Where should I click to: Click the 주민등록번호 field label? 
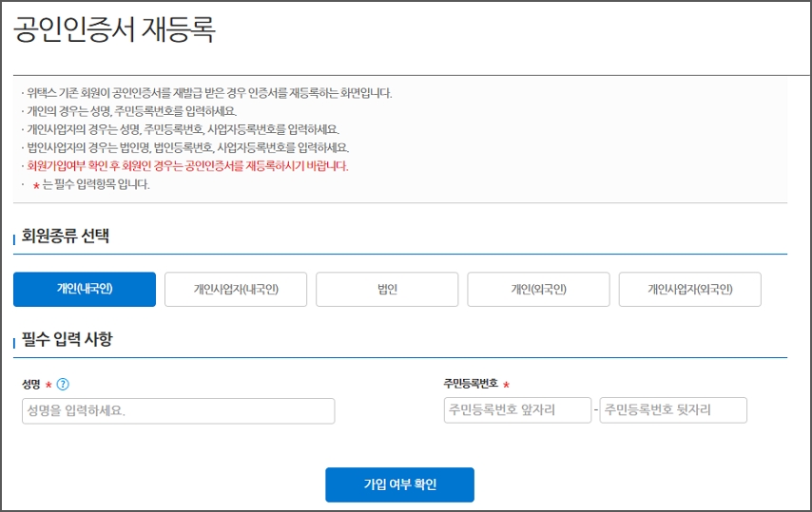[471, 383]
